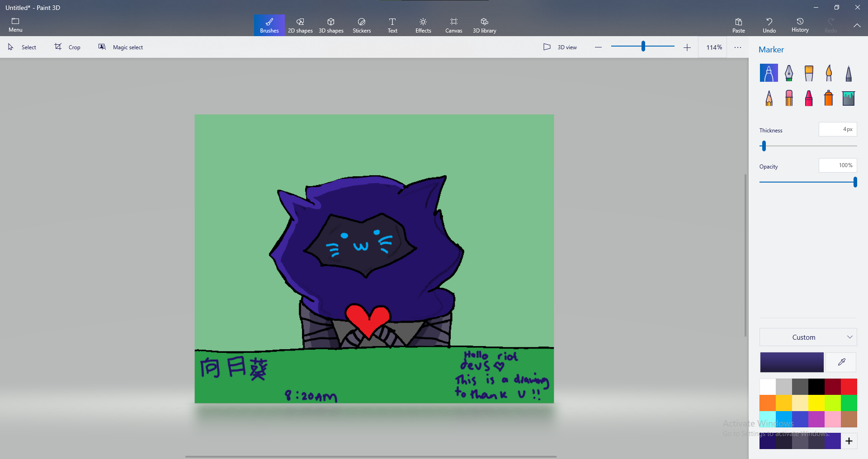This screenshot has width=868, height=459.
Task: Expand the Custom material dropdown
Action: 808,337
